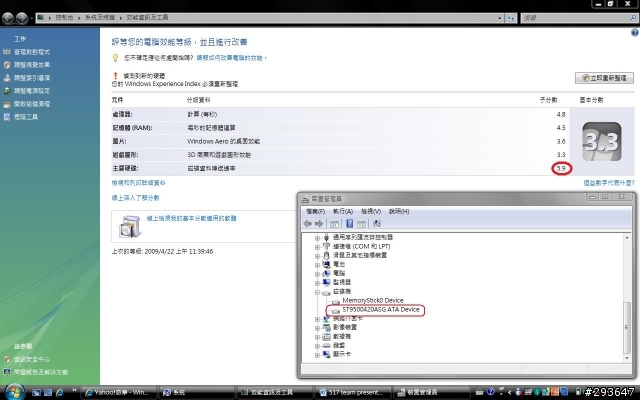
Task: Click the Device Manager scrollbar up arrow
Action: [627, 237]
